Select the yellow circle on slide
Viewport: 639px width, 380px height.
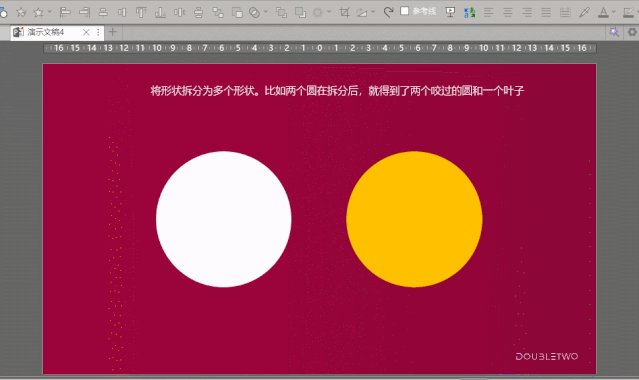coord(414,219)
